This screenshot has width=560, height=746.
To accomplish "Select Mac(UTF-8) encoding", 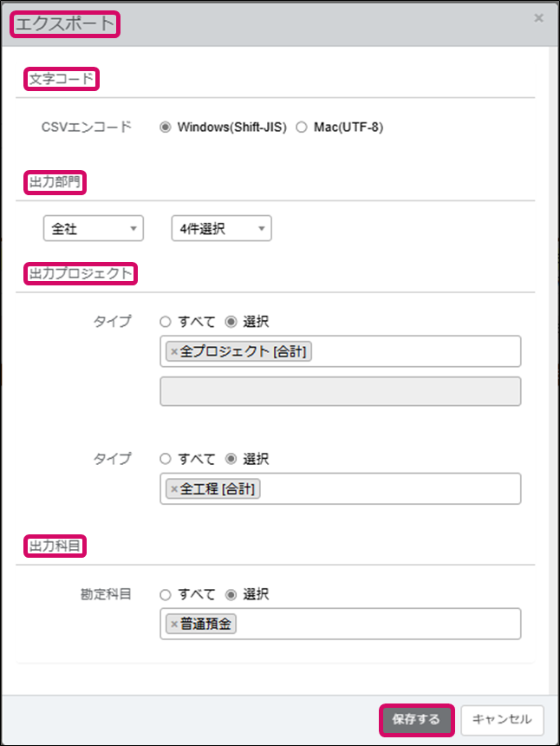I will point(302,128).
